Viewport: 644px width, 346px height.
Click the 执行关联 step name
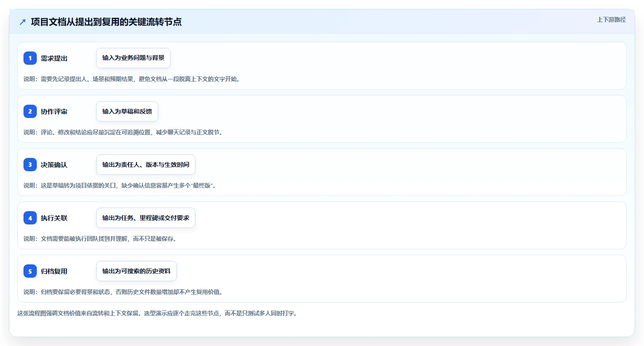(54, 218)
